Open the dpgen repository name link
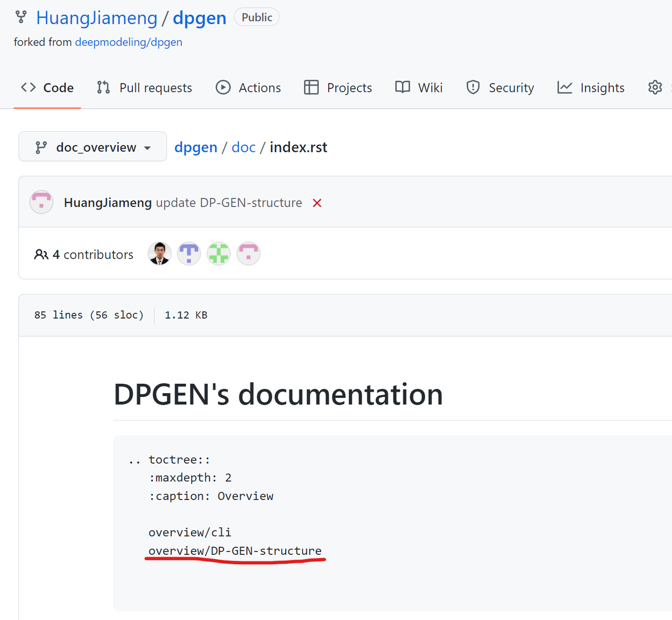 [199, 18]
